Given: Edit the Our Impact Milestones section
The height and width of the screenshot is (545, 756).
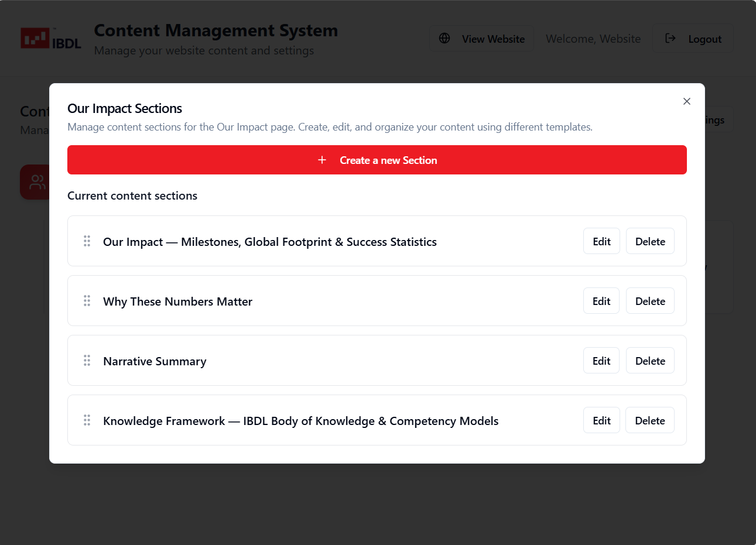Looking at the screenshot, I should pos(601,241).
